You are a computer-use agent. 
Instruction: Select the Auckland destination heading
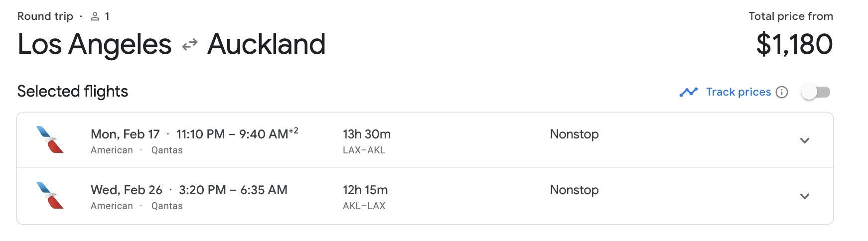266,44
